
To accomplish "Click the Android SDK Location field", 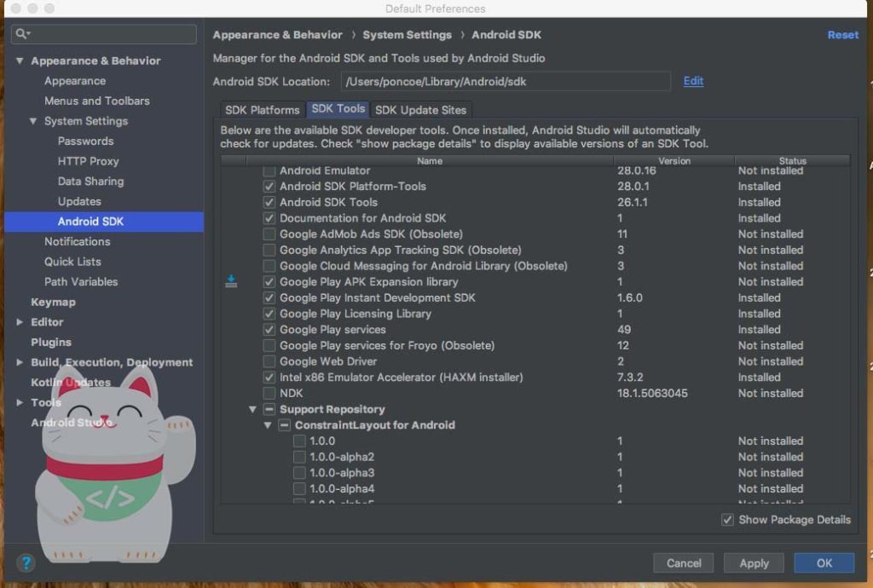I will (506, 81).
